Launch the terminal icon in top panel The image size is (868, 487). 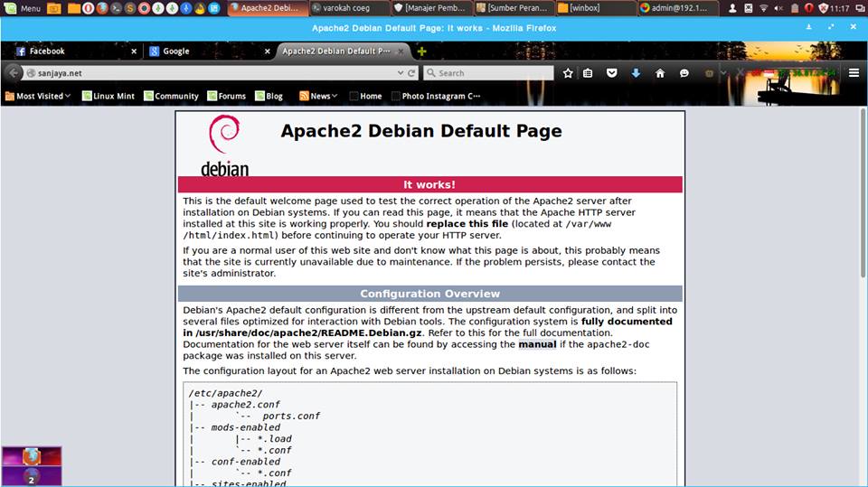click(x=116, y=8)
